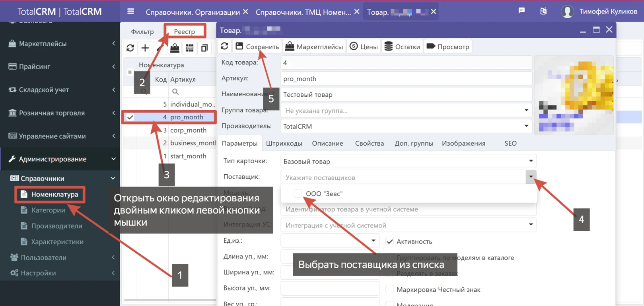Open the grid view icon in registry toolbar
Screen dimensions: 644x306
click(x=190, y=48)
